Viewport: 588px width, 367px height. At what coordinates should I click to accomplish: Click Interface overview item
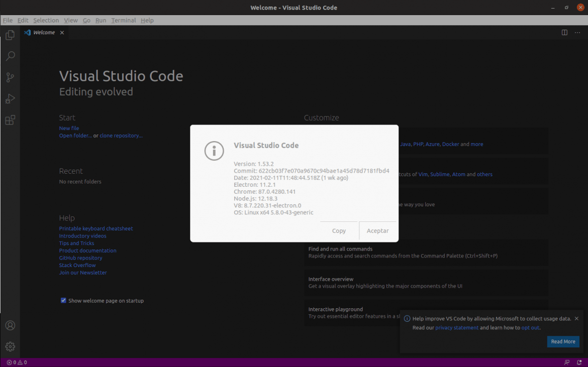[426, 283]
